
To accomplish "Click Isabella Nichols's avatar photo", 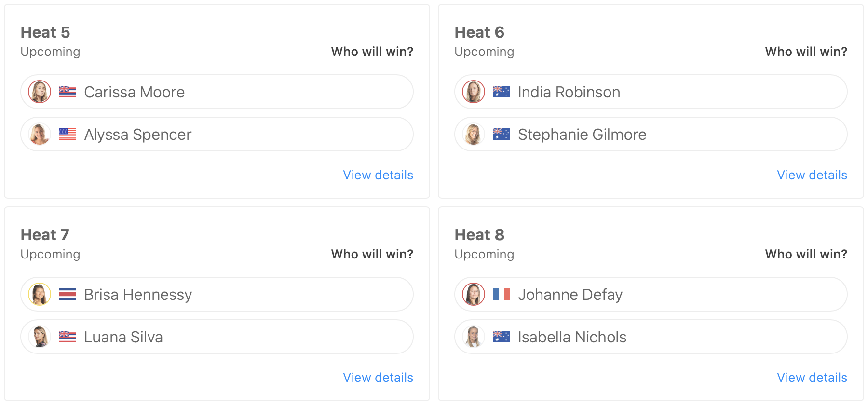I will 474,337.
